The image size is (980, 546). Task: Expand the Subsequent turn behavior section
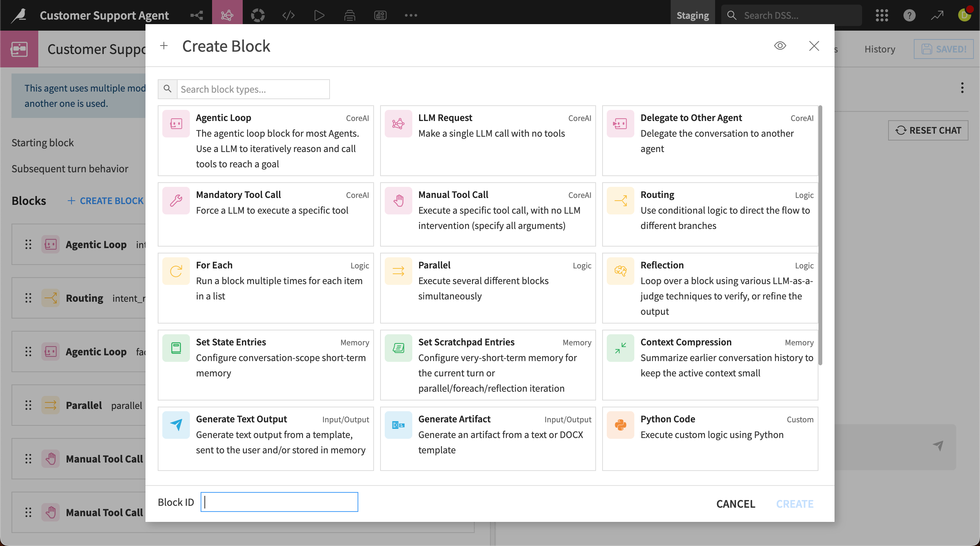coord(69,168)
